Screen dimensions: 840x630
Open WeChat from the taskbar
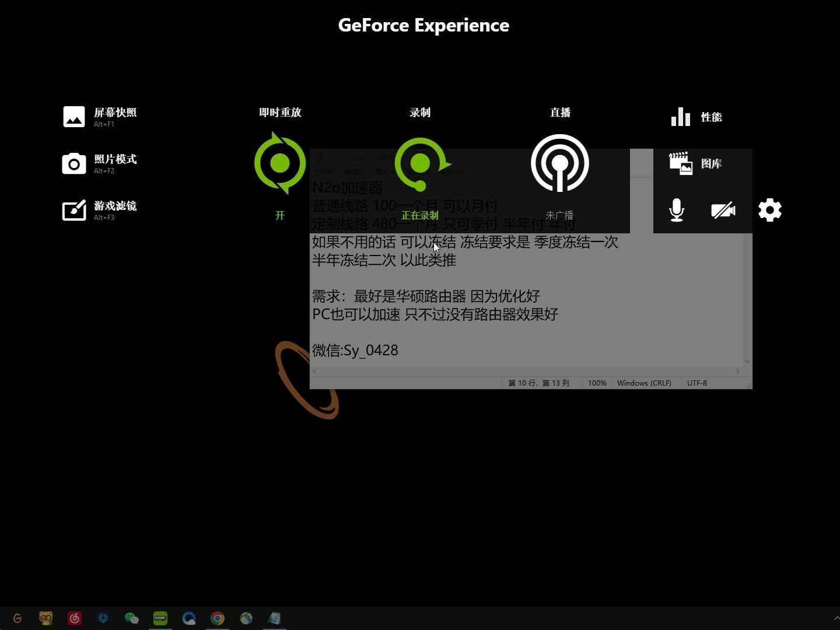point(132,618)
